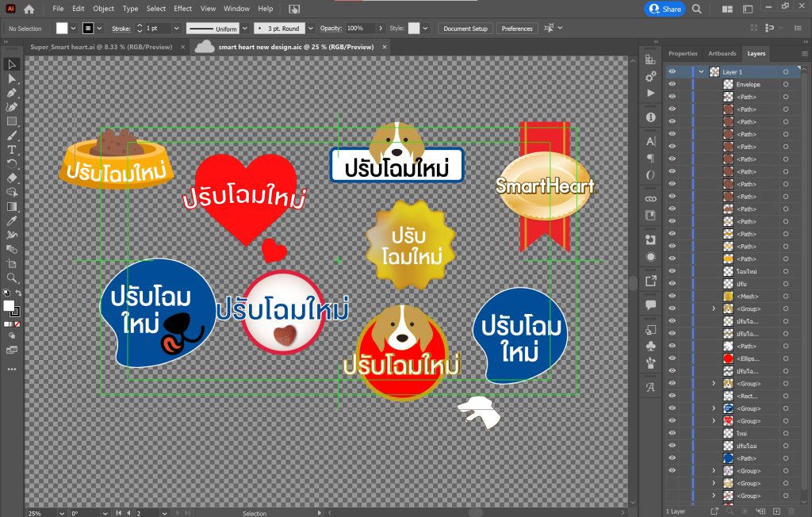
Task: Open the Search magnifier in top bar
Action: click(x=697, y=9)
